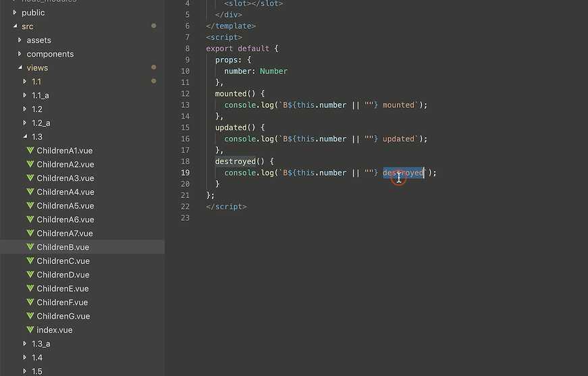The image size is (588, 376).
Task: Click the Vue icon beside ChildrenG.vue
Action: click(30, 316)
